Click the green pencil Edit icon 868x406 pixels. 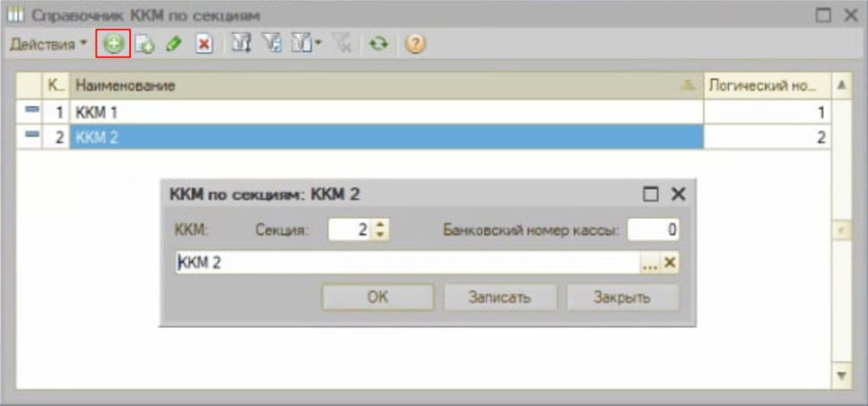coord(174,44)
